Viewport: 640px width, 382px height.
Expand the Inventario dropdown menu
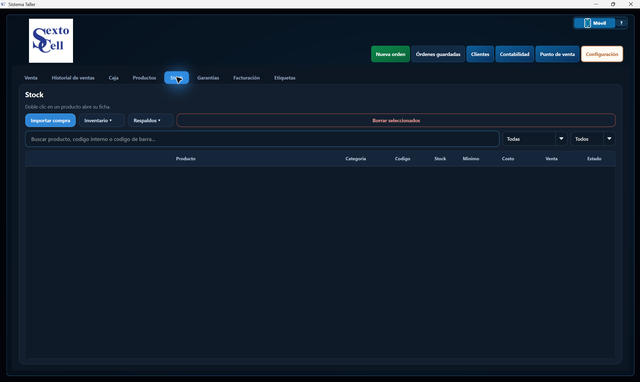point(101,120)
